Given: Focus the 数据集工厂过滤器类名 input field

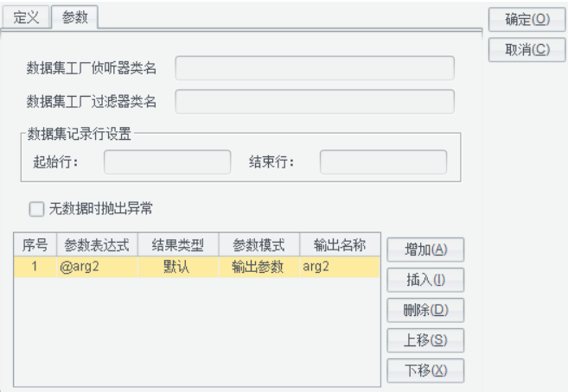Looking at the screenshot, I should tap(315, 102).
